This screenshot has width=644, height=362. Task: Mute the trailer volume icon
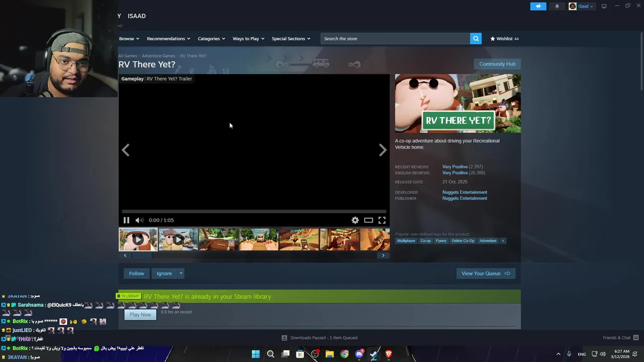pyautogui.click(x=139, y=220)
